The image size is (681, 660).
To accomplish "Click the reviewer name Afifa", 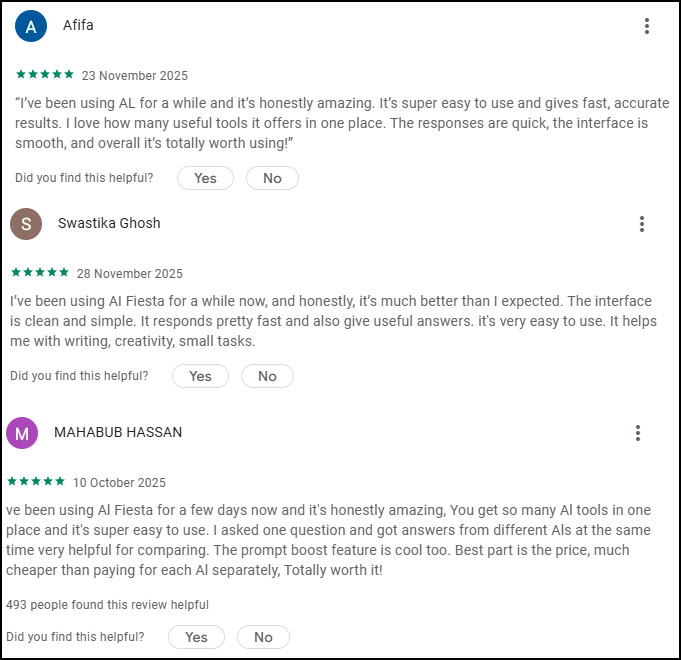I will click(x=78, y=25).
